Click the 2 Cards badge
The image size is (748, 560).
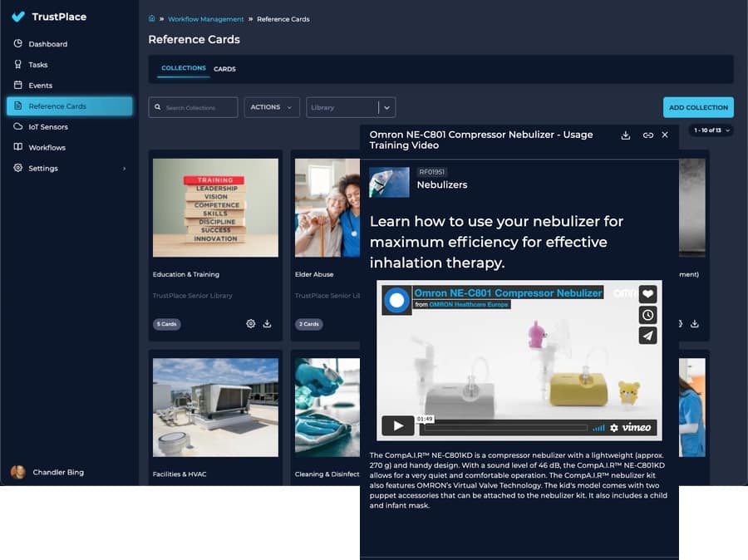pos(308,324)
